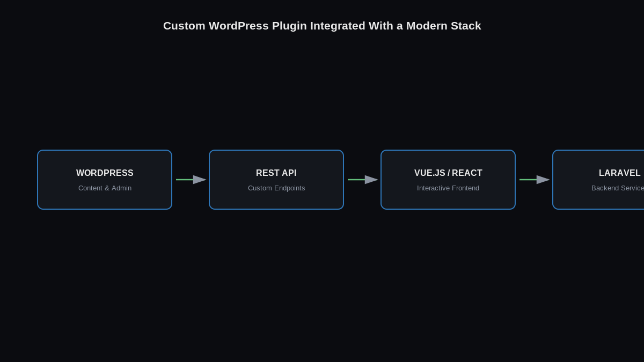This screenshot has height=362, width=644.
Task: Click the 'Backend Service' subtitle text
Action: click(618, 188)
